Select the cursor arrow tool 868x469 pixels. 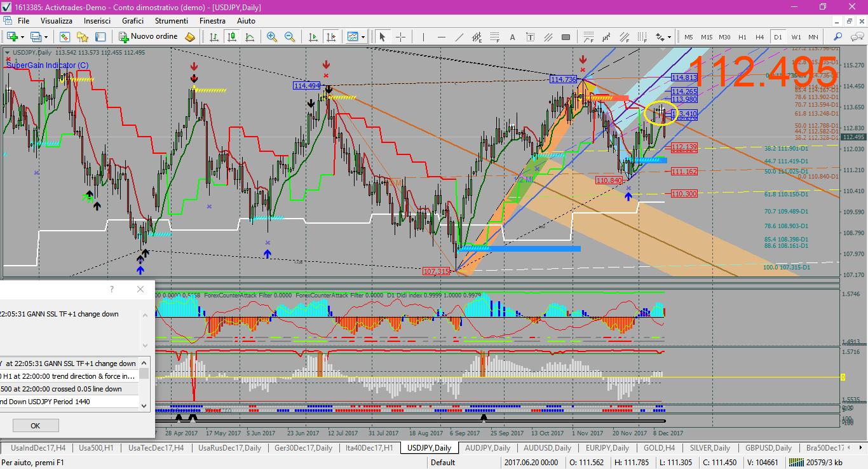[383, 37]
